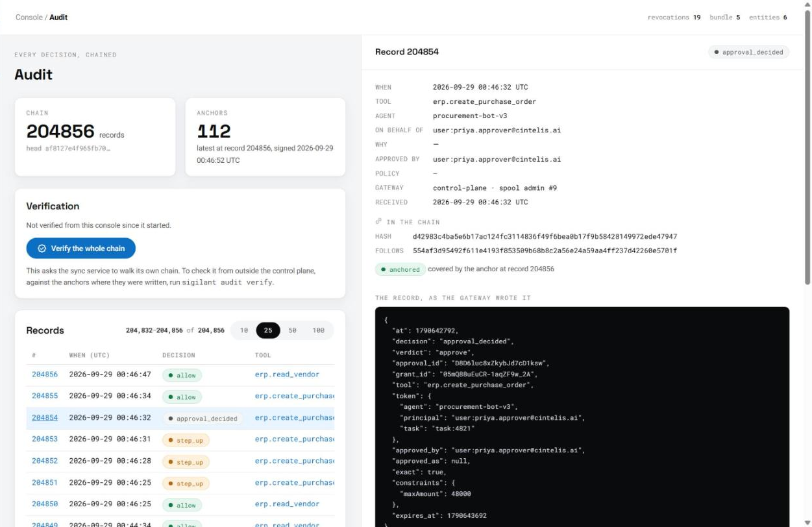Screen dimensions: 812x527
Task: Set page size to 25 records
Action: coord(268,330)
